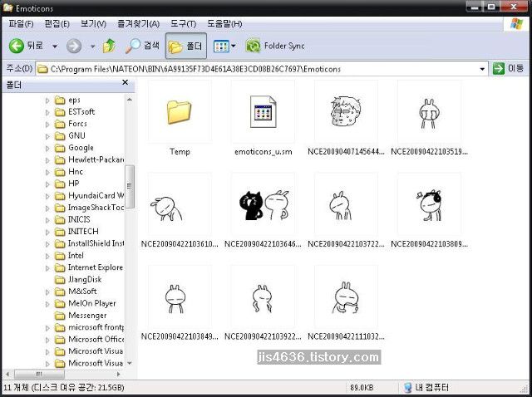Select thumbnail NCE20090407145644 sweating face
The height and width of the screenshot is (397, 532).
346,111
